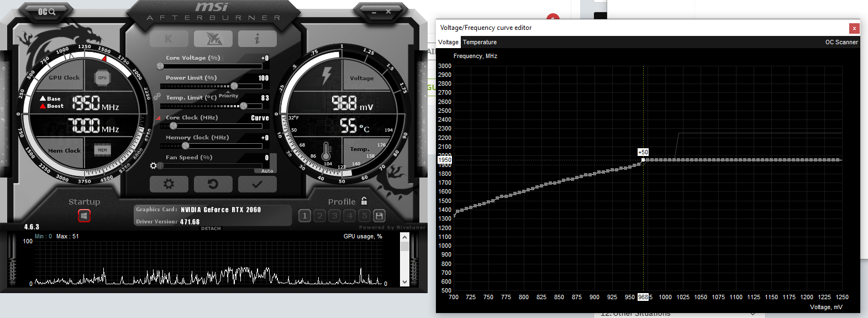Click the GPU usage monitoring graph
Viewport: 868px width, 318px height.
pos(208,263)
